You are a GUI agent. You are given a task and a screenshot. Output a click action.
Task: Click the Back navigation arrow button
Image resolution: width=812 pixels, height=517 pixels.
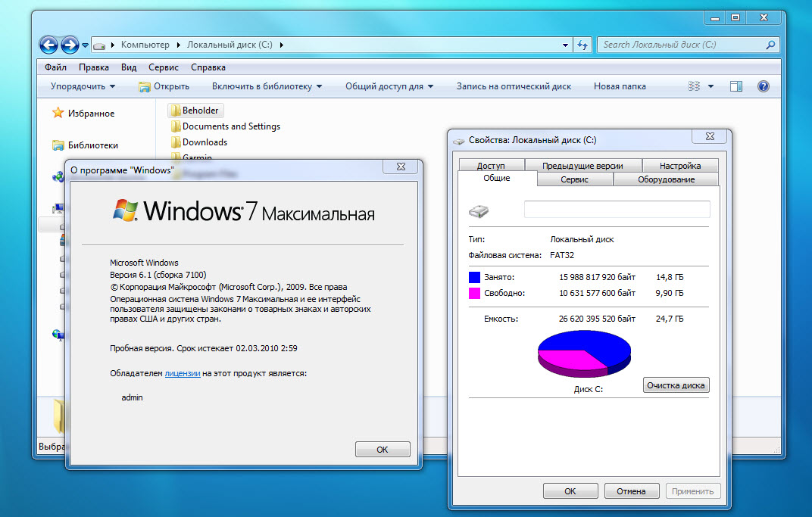pyautogui.click(x=48, y=45)
